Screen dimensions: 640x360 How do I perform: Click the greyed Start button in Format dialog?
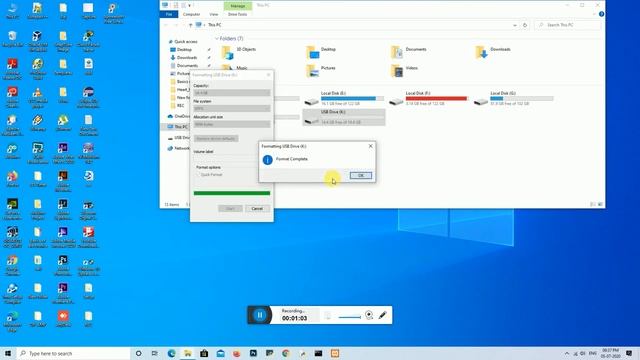click(230, 209)
